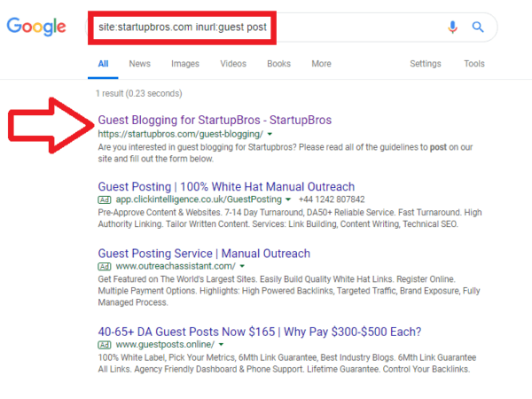Image resolution: width=532 pixels, height=399 pixels.
Task: Open the Settings menu
Action: [x=426, y=64]
